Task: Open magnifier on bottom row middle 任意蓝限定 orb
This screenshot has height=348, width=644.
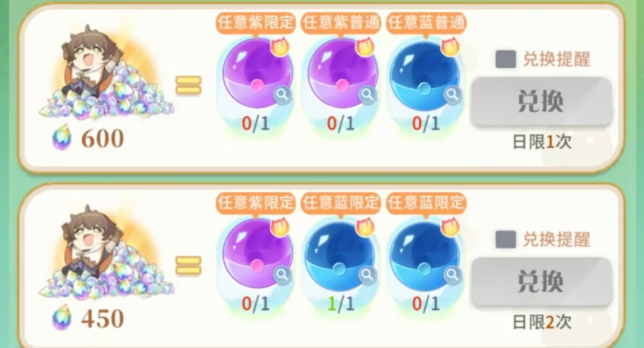Action: 368,274
